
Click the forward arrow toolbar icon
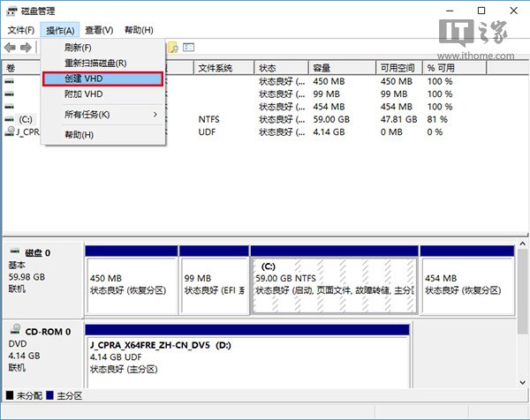[x=26, y=47]
